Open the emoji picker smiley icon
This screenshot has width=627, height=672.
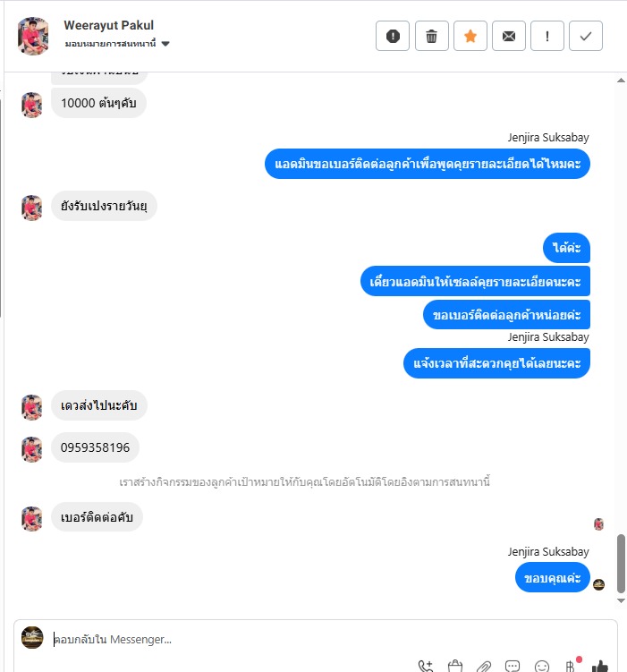click(x=542, y=667)
